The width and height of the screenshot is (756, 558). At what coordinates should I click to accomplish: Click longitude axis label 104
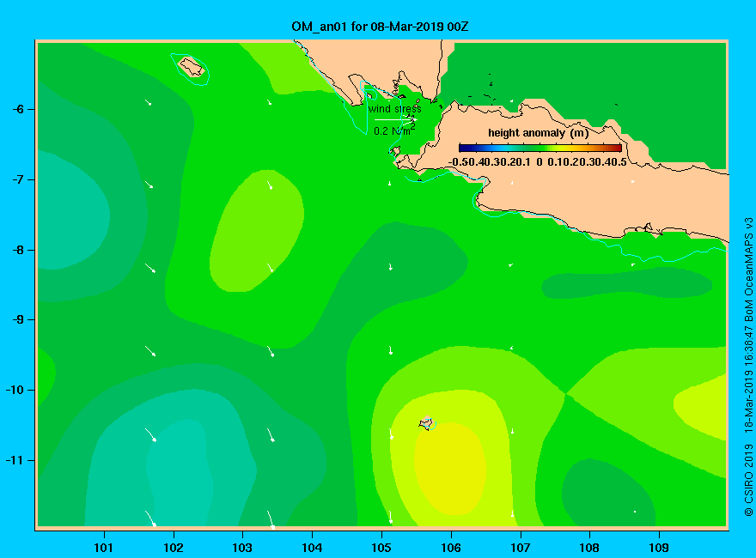[312, 548]
